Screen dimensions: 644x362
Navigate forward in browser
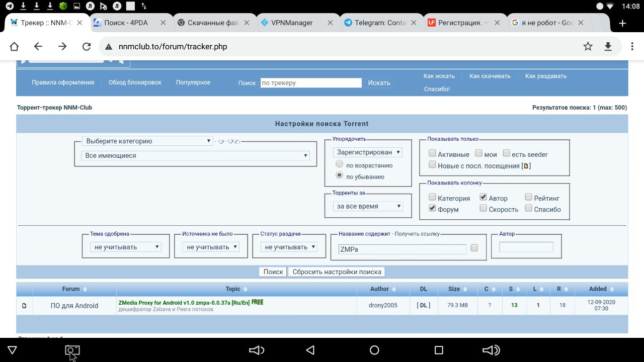(62, 46)
